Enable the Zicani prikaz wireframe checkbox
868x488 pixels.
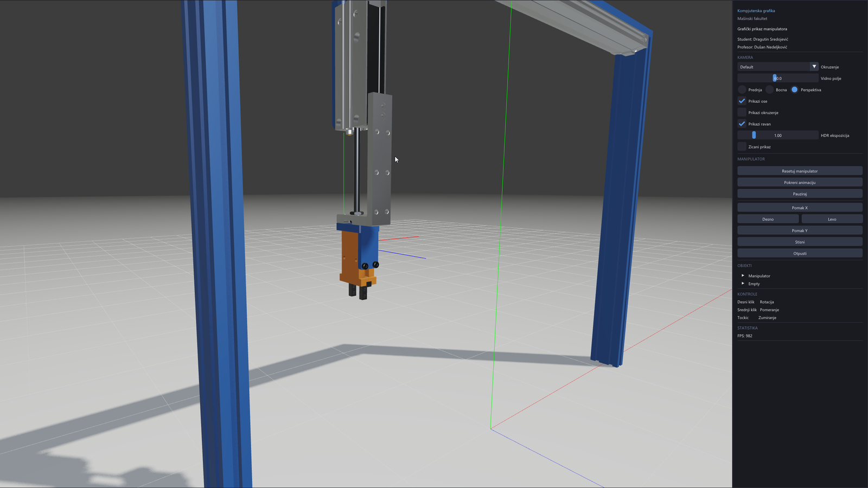[x=742, y=146]
